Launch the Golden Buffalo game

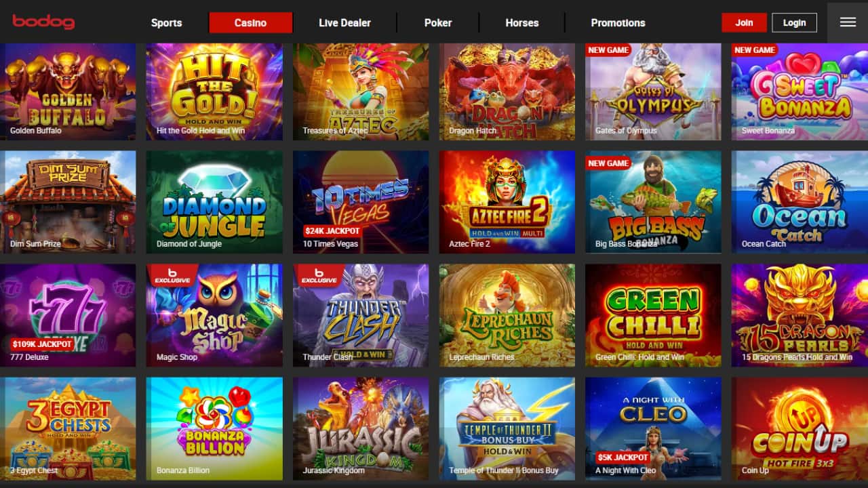click(x=68, y=91)
